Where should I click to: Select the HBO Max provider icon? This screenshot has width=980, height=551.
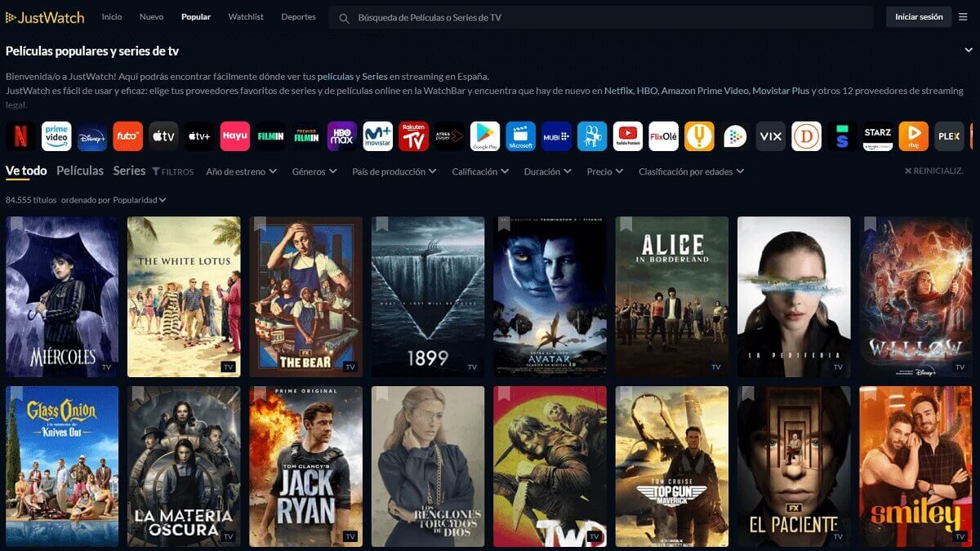click(x=342, y=136)
